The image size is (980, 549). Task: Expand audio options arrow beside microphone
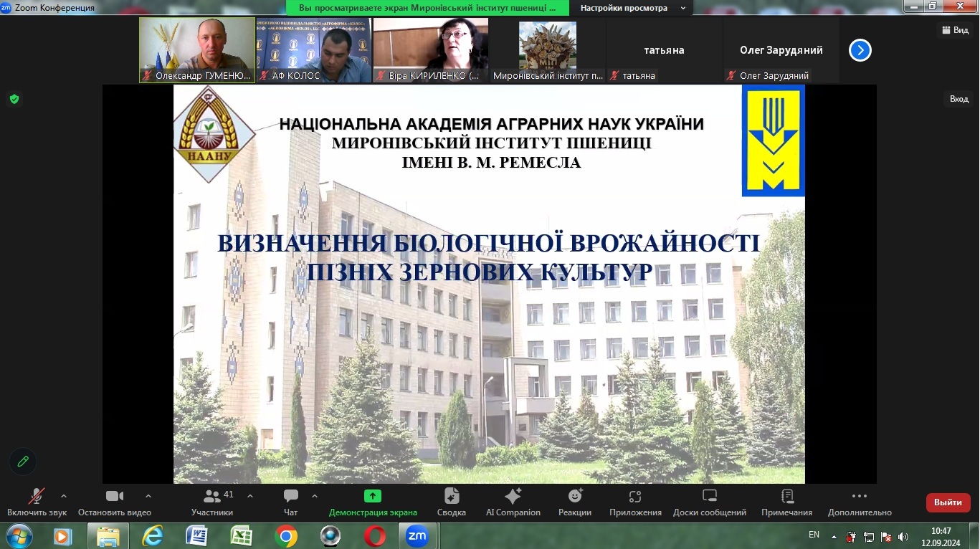pyautogui.click(x=64, y=496)
